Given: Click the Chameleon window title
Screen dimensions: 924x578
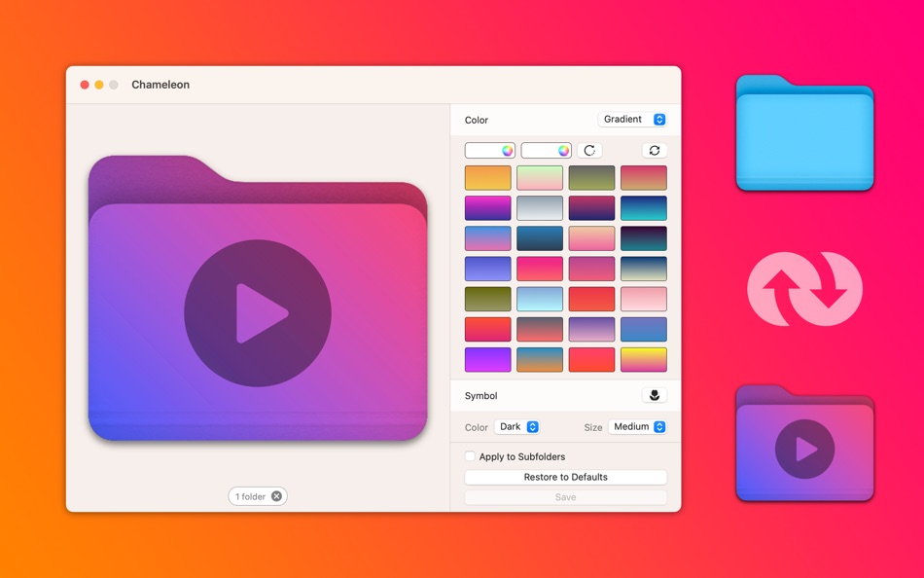Looking at the screenshot, I should [160, 85].
